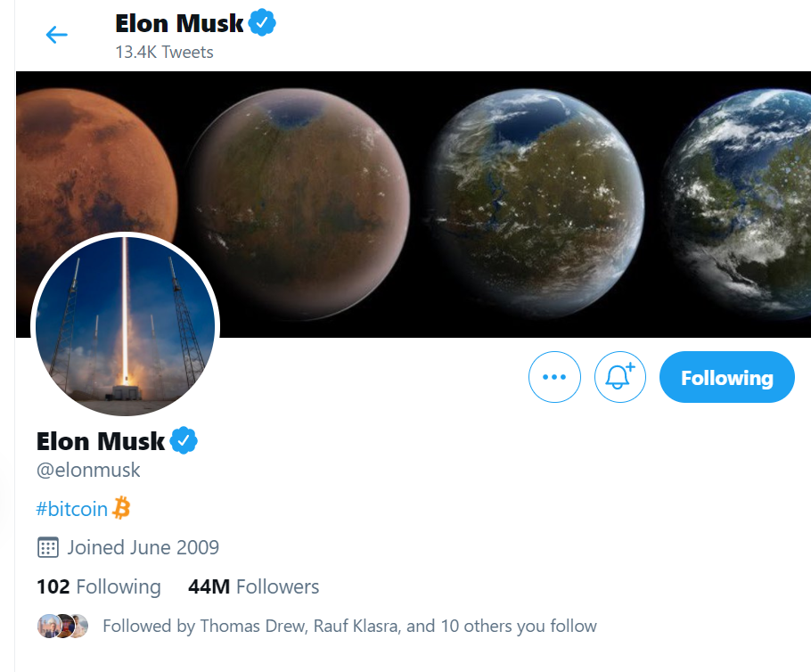Image resolution: width=811 pixels, height=672 pixels.
Task: Open the three-dots more options menu
Action: point(554,377)
